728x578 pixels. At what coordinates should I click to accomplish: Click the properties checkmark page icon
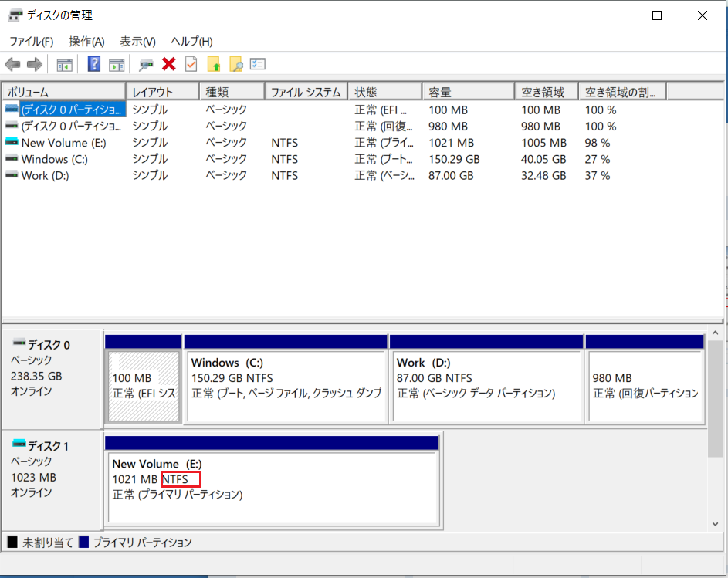click(191, 65)
